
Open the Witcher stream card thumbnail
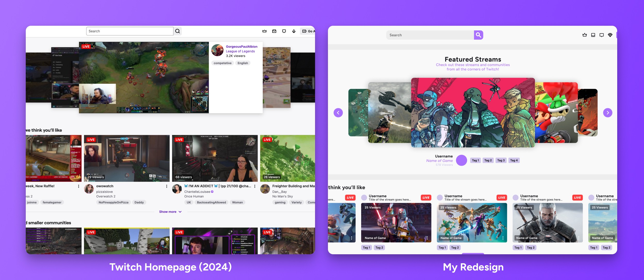tap(548, 223)
